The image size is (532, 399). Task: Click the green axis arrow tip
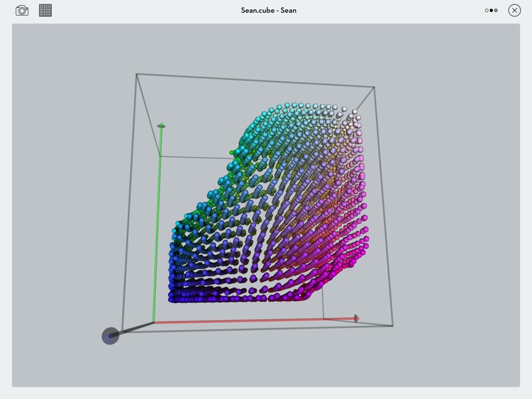(x=161, y=126)
